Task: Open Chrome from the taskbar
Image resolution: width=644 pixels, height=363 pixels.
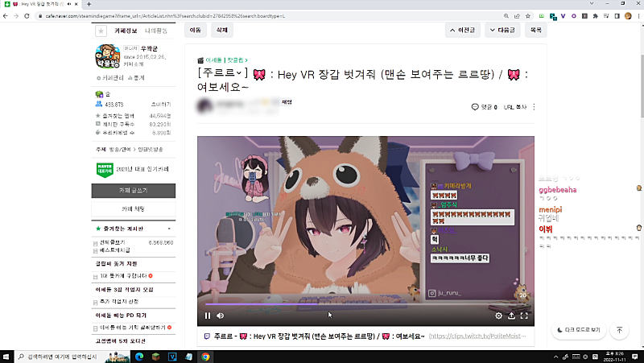Action: (x=205, y=357)
